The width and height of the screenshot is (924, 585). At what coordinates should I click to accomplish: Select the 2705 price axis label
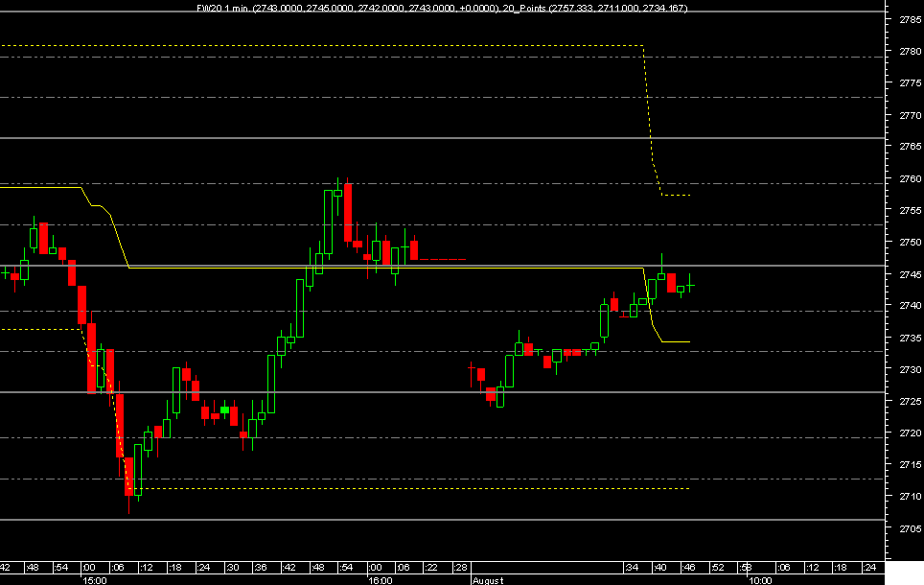click(910, 528)
